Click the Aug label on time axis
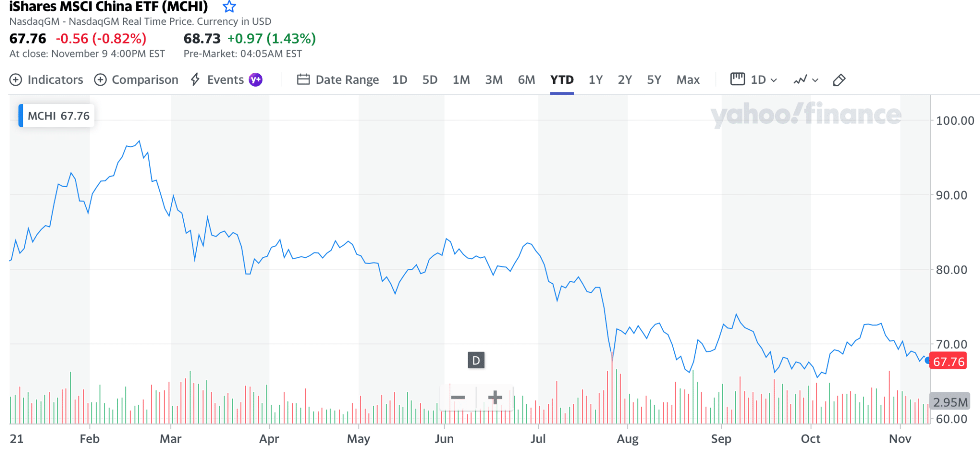The image size is (980, 465). (x=627, y=439)
